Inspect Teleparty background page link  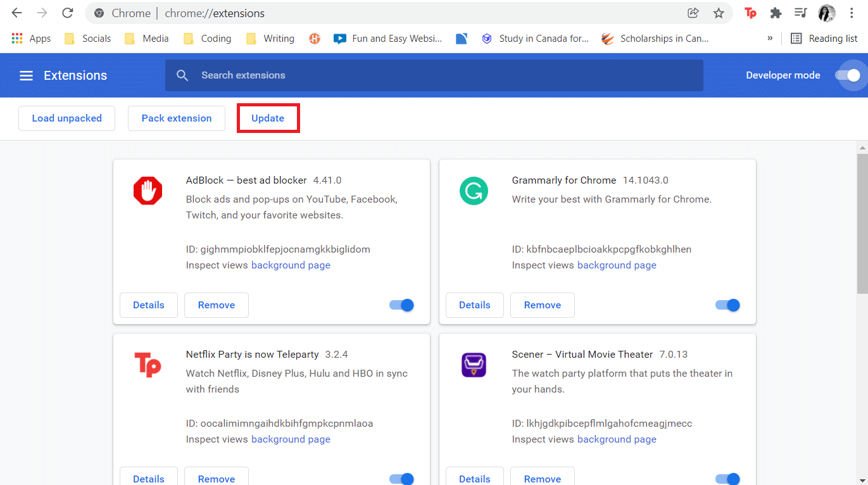pyautogui.click(x=291, y=439)
